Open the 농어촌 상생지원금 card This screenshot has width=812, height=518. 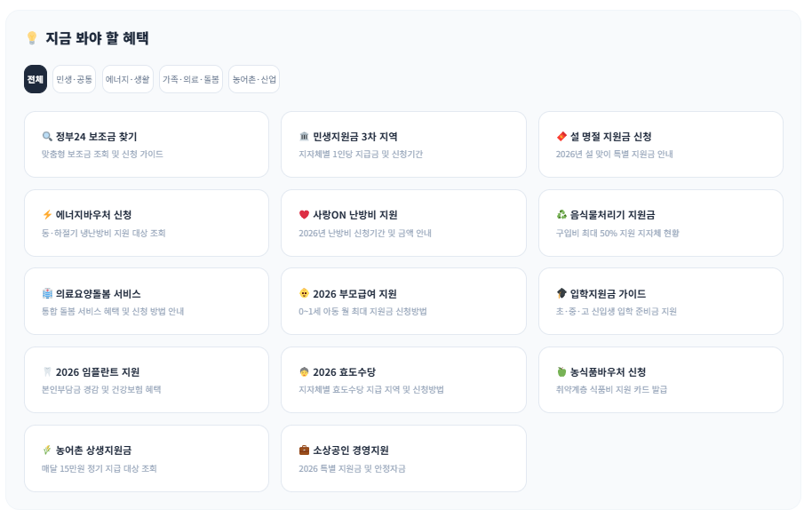point(146,458)
